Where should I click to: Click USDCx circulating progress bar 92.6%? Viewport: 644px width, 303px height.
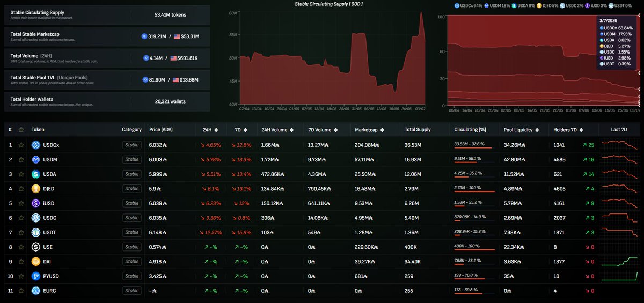[473, 148]
